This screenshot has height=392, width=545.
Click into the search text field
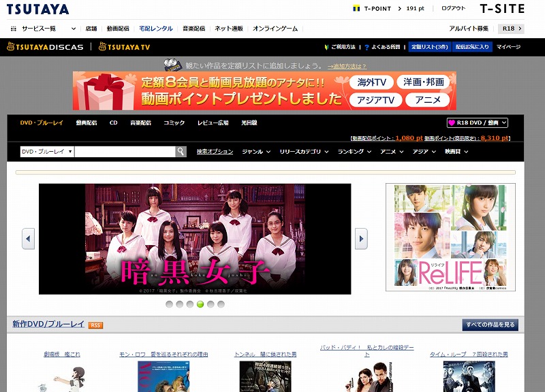click(124, 152)
